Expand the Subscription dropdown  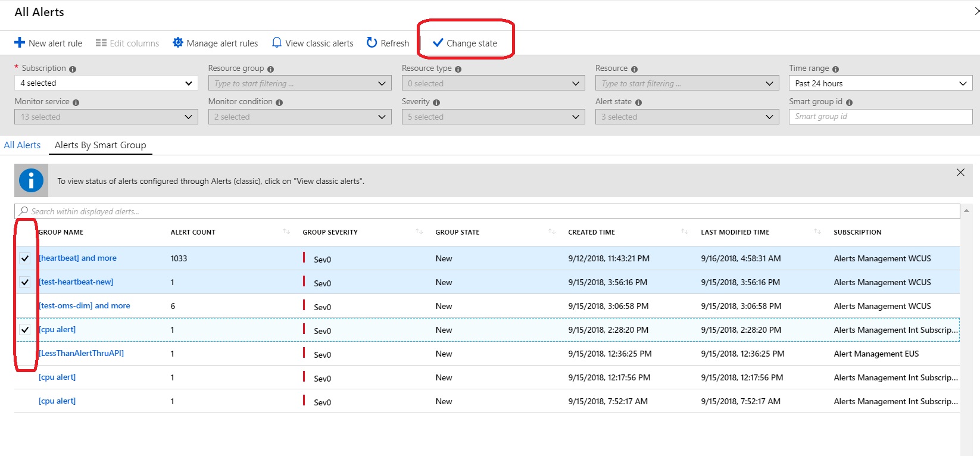pos(106,83)
